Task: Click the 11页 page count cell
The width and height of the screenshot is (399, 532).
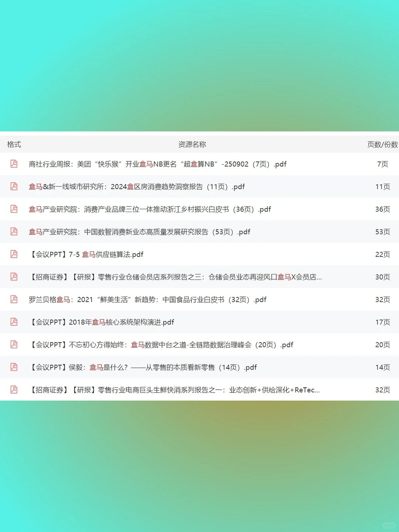Action: [382, 187]
